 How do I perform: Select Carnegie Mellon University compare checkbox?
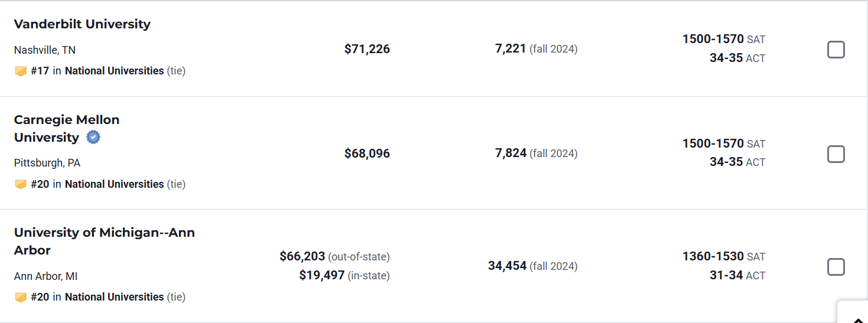[836, 154]
